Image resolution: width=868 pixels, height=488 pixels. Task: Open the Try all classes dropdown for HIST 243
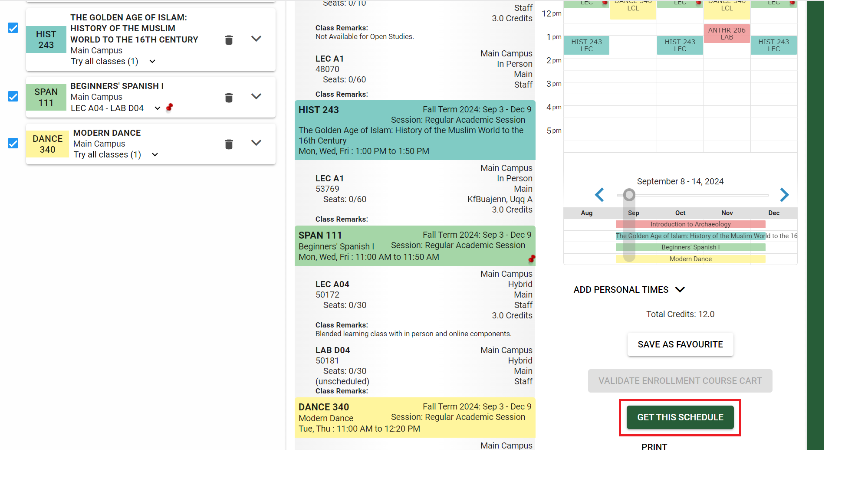pyautogui.click(x=151, y=61)
